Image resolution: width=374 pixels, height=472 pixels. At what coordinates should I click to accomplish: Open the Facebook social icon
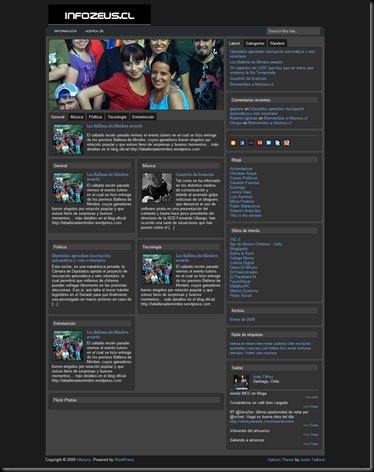tap(242, 143)
